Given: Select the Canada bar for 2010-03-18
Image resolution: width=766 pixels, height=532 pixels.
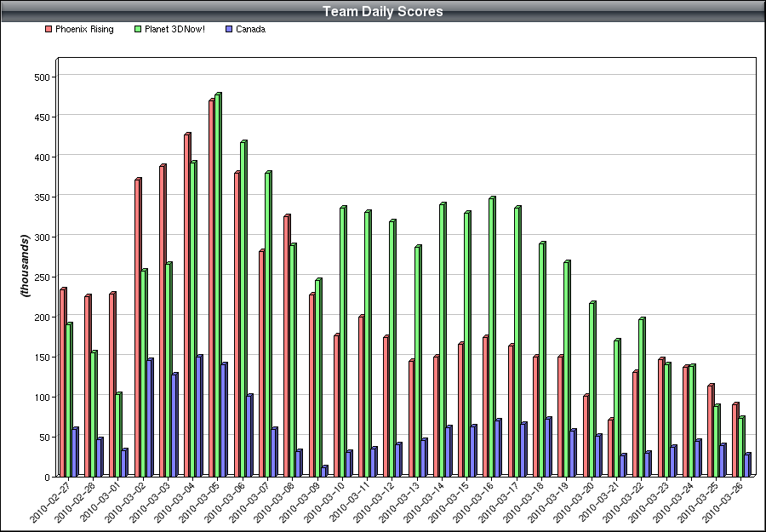Looking at the screenshot, I should (x=548, y=447).
